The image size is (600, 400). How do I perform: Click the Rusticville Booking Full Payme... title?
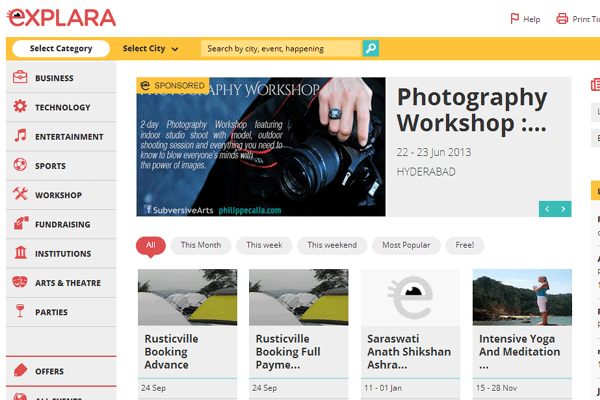288,352
